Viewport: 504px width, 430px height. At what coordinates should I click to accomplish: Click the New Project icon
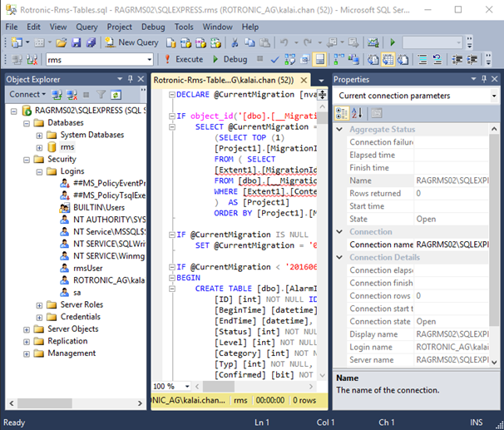(x=17, y=42)
